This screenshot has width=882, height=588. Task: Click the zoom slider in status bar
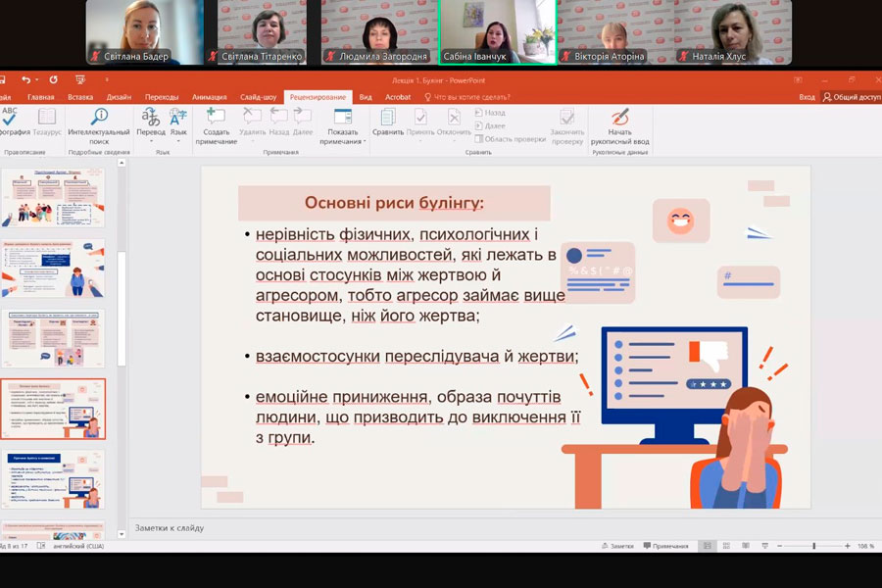point(813,546)
